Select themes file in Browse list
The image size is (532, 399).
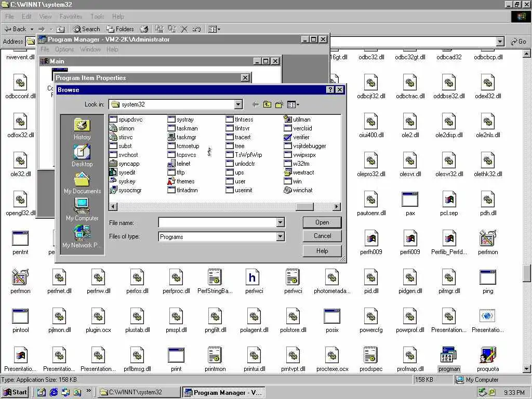coord(181,181)
